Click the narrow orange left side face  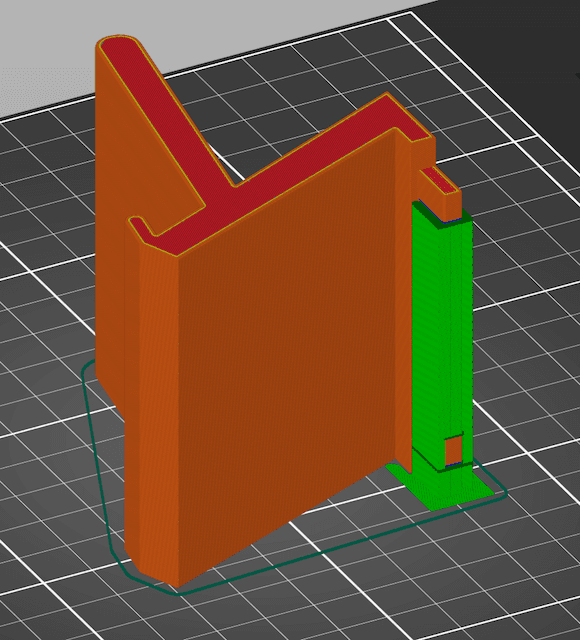[151, 408]
